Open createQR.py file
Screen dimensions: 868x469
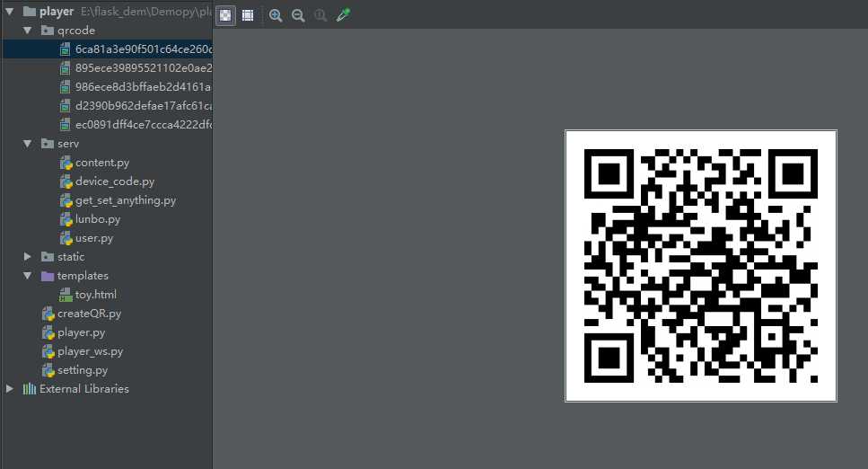coord(89,314)
